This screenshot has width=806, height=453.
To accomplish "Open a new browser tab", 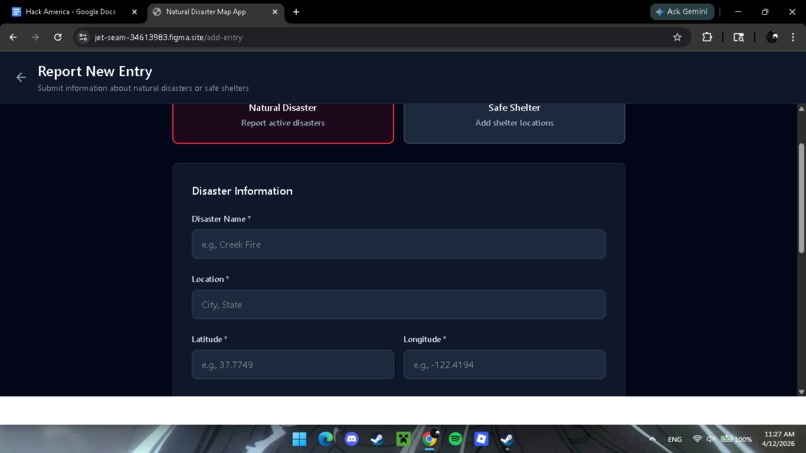I will click(x=296, y=12).
